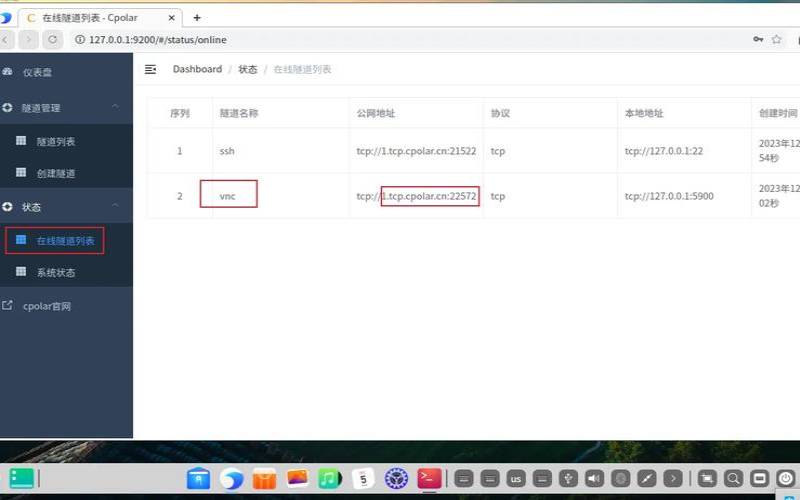Viewport: 800px width, 500px height.
Task: Click the 本地地址 column header
Action: pos(644,113)
